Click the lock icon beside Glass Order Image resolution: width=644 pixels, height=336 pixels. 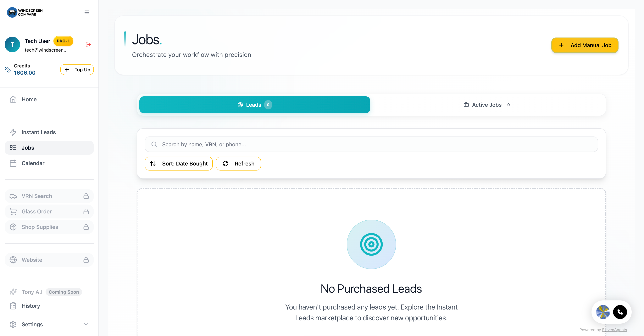click(x=86, y=211)
